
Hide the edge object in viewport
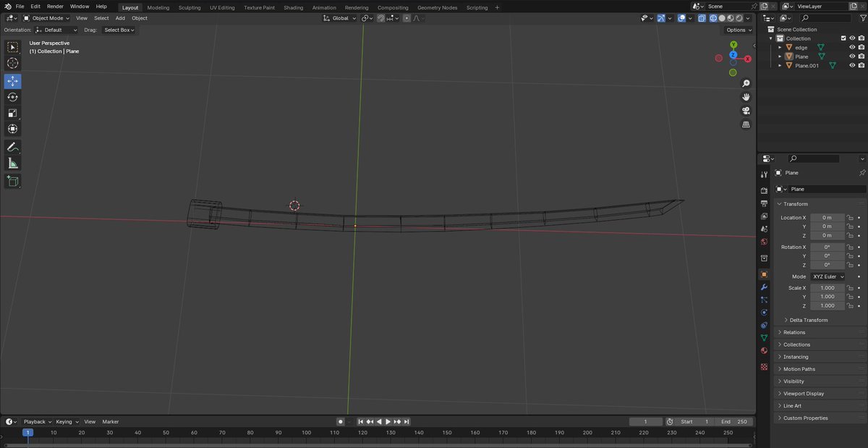pyautogui.click(x=852, y=47)
